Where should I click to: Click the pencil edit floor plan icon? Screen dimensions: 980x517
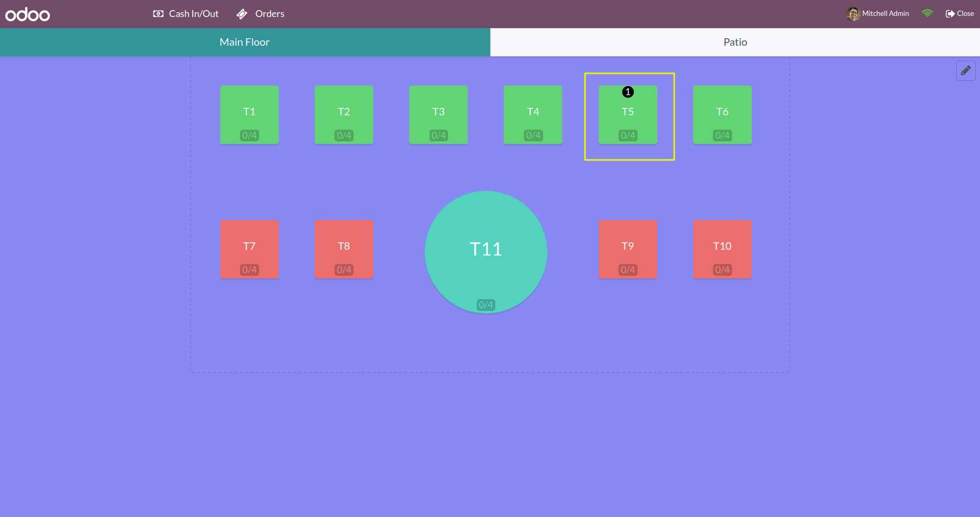(x=966, y=70)
